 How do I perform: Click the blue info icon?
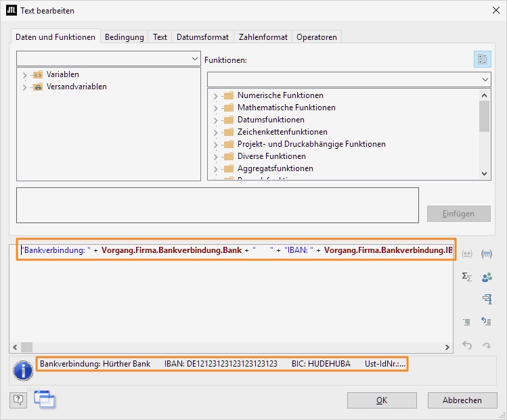(23, 371)
